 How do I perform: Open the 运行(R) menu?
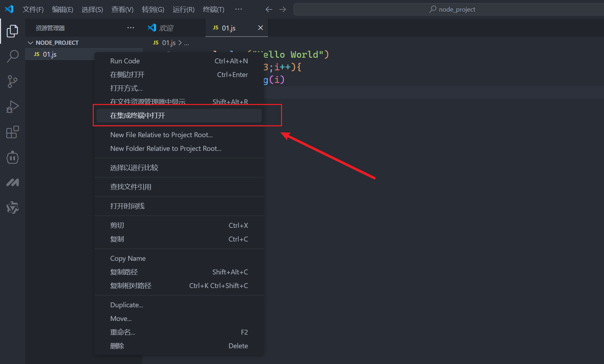pyautogui.click(x=183, y=9)
